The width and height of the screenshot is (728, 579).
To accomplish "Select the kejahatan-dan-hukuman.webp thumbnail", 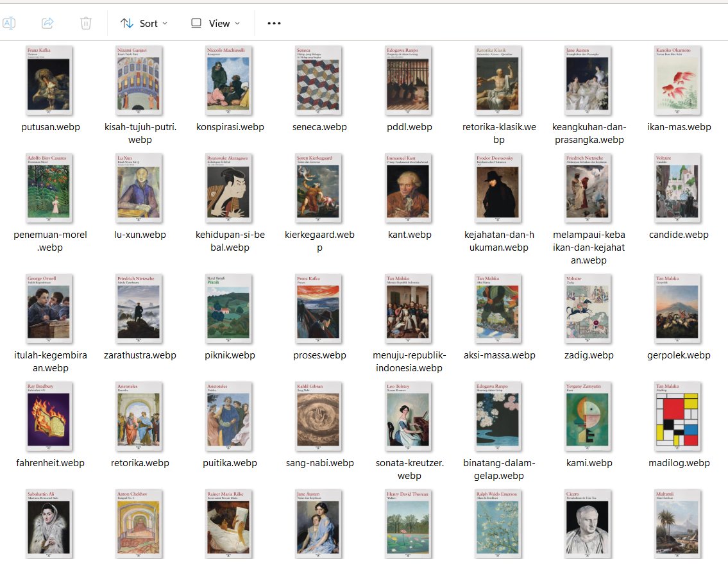I will (x=499, y=188).
